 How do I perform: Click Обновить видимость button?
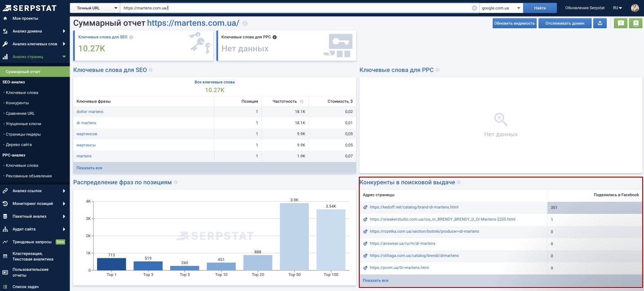514,23
